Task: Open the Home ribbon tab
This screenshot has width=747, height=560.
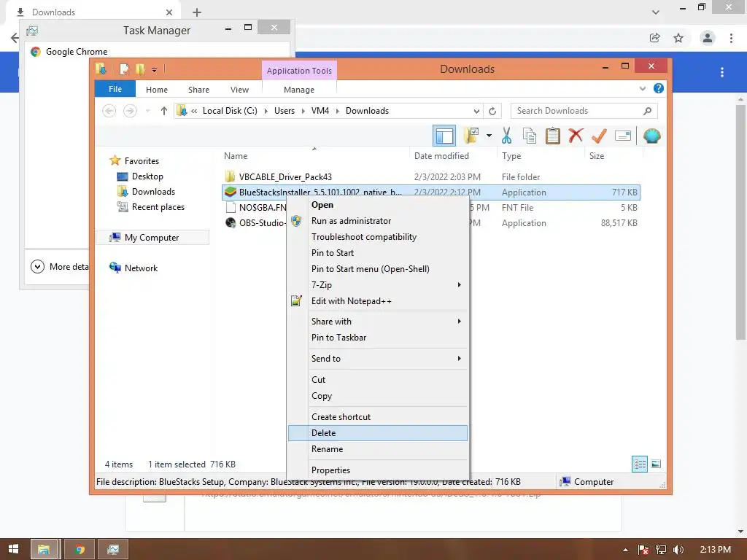Action: click(x=157, y=90)
